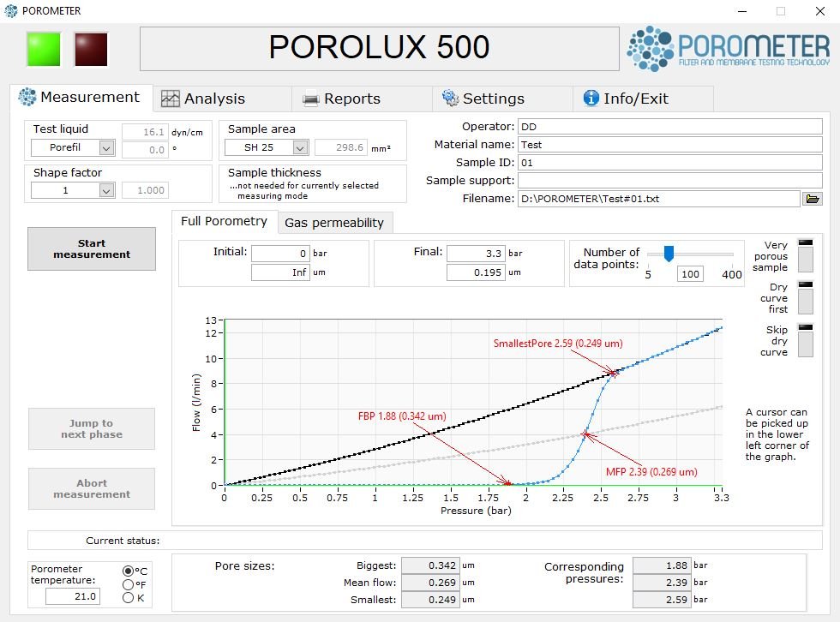This screenshot has width=840, height=622.
Task: Click the Analysis tab chart icon
Action: click(171, 99)
